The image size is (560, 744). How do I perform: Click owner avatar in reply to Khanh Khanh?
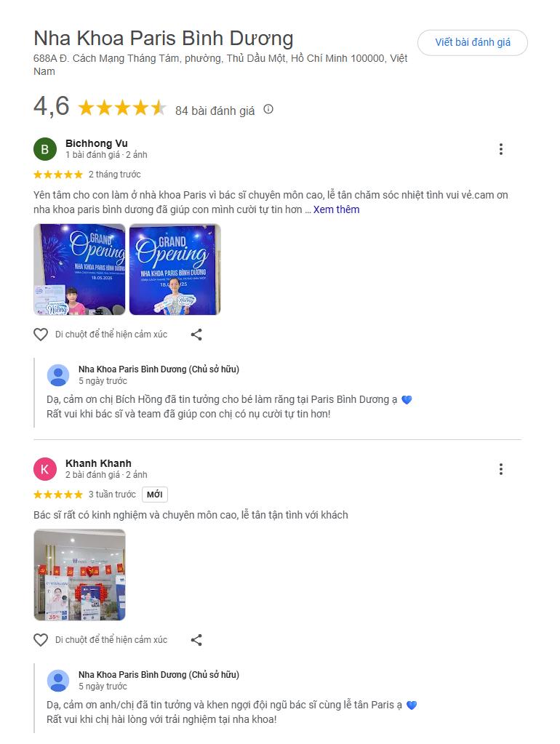[x=58, y=681]
